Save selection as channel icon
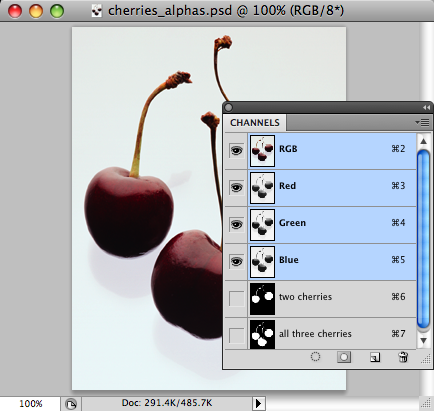434x411 pixels. (344, 357)
